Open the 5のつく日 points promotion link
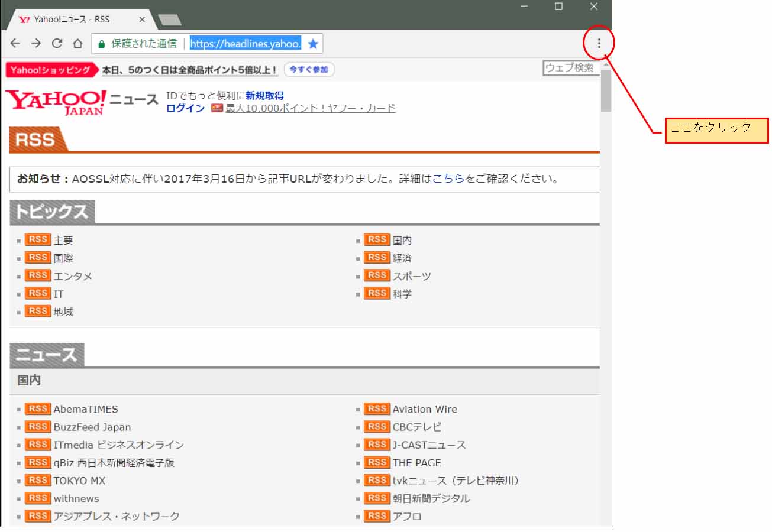772x532 pixels. [190, 70]
